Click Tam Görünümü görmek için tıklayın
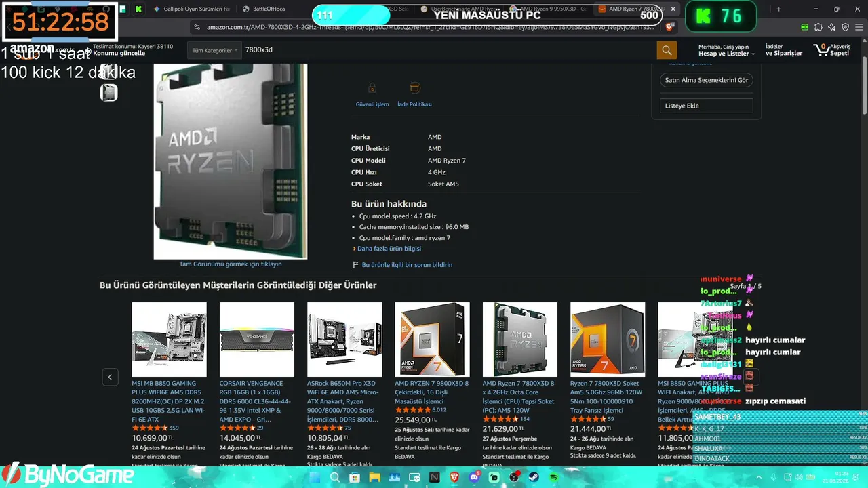The image size is (868, 488). [231, 264]
